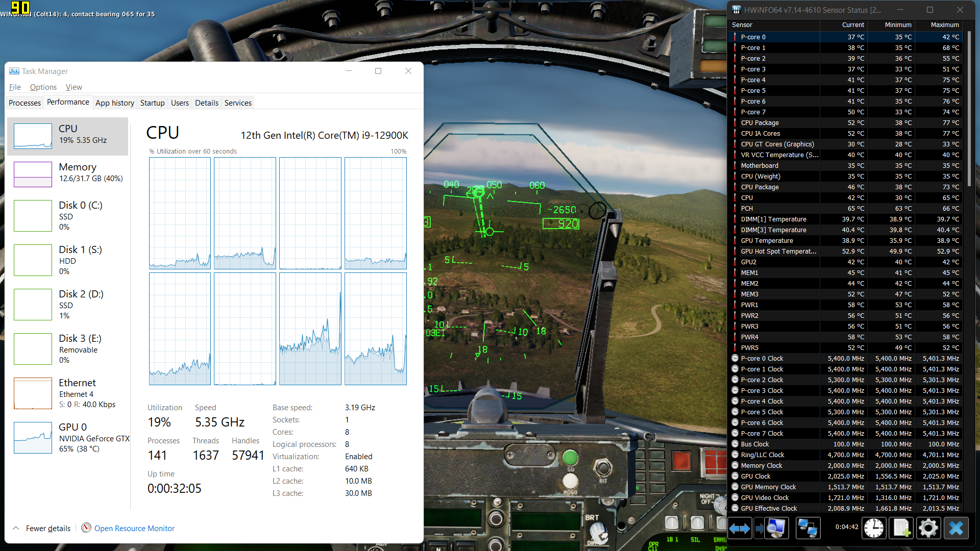Select Disk 2 (D:) in sidebar
Image resolution: width=980 pixels, height=551 pixels.
[68, 305]
